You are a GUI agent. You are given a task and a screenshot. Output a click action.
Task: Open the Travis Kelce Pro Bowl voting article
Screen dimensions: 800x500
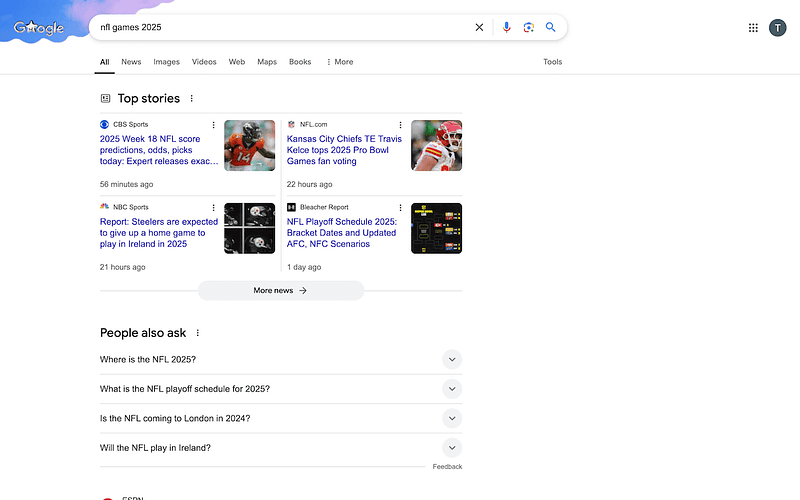(344, 150)
